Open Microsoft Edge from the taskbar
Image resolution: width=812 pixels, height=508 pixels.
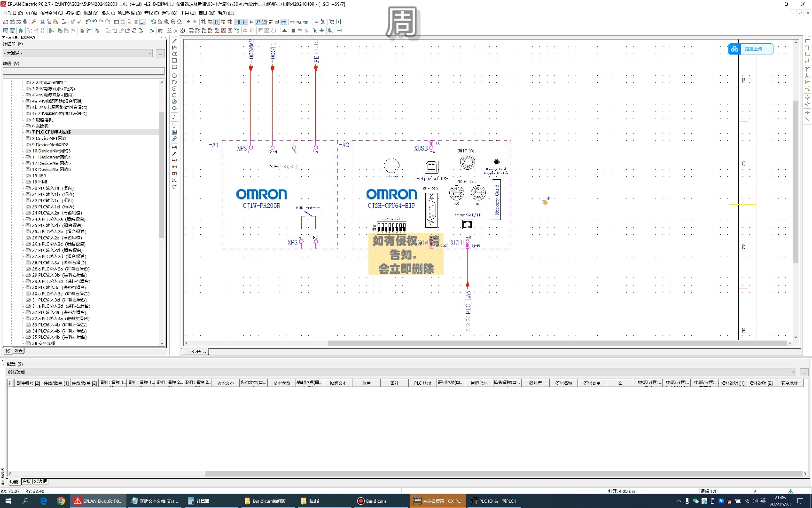pyautogui.click(x=43, y=501)
